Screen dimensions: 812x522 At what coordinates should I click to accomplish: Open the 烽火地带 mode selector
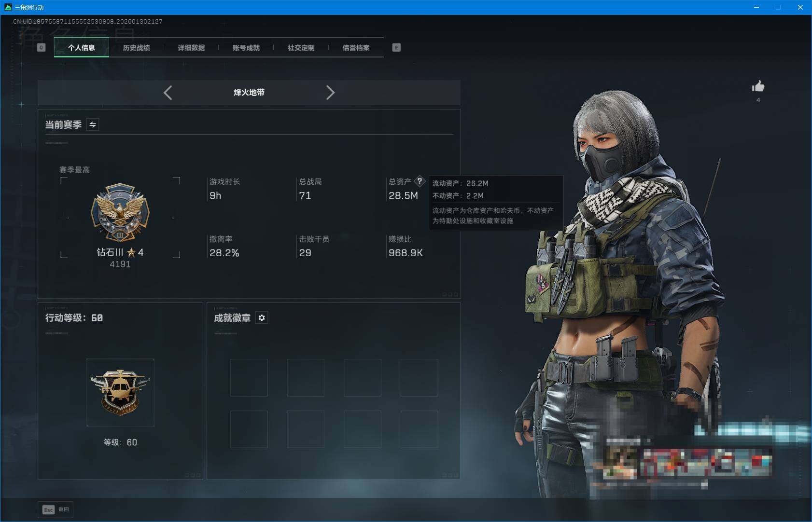(249, 93)
